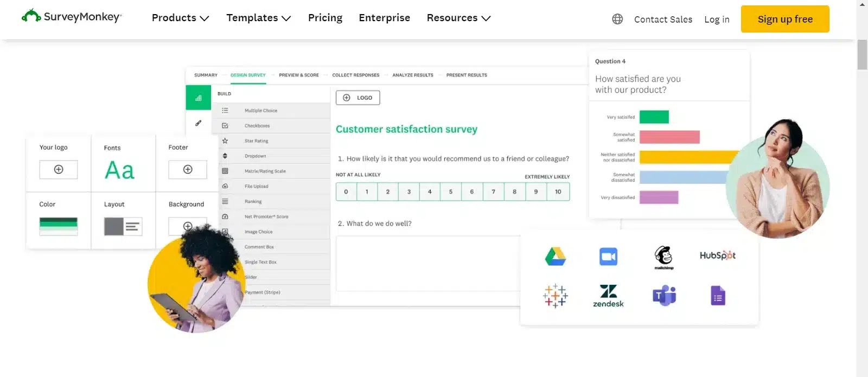The height and width of the screenshot is (377, 868).
Task: Click the File Upload icon
Action: click(225, 186)
